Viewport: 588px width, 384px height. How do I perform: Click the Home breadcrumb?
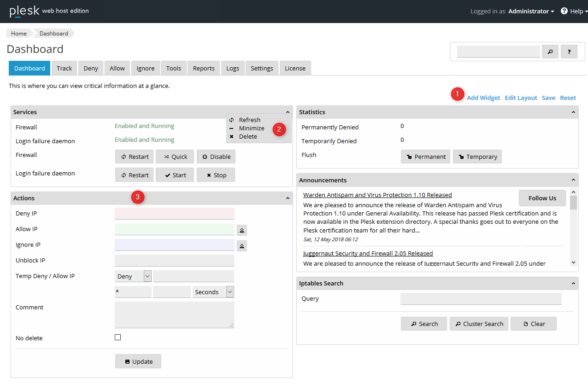[x=19, y=34]
